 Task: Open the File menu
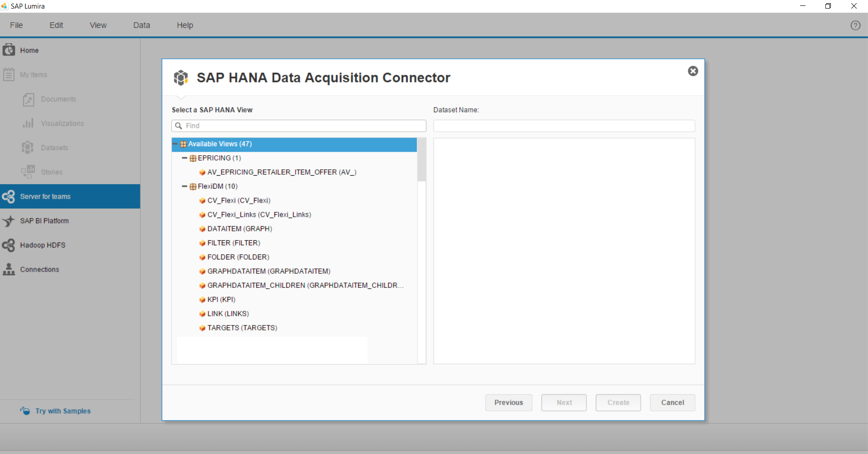tap(16, 25)
